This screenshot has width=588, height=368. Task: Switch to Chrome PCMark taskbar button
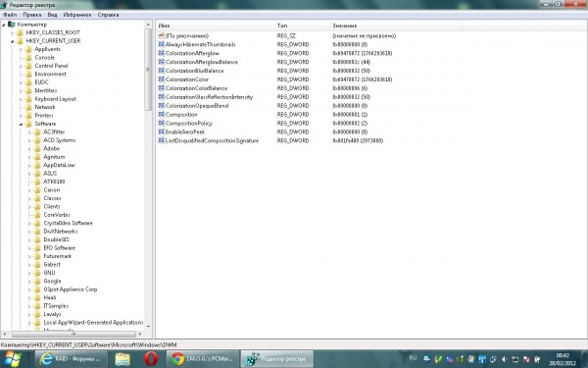[x=203, y=358]
